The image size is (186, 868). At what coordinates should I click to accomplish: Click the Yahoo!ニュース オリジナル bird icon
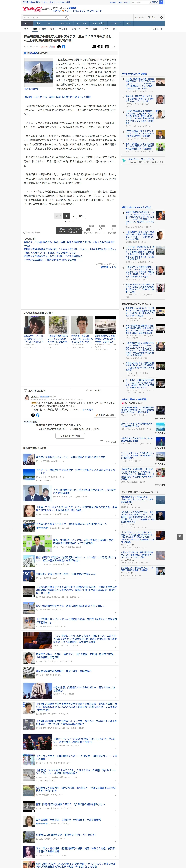pos(124,161)
